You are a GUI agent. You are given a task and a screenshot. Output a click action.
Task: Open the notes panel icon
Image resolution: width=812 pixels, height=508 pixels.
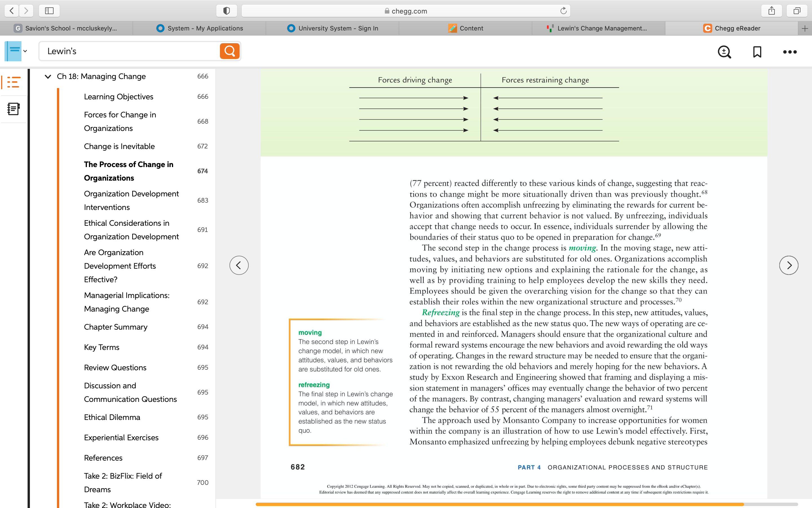pyautogui.click(x=14, y=109)
